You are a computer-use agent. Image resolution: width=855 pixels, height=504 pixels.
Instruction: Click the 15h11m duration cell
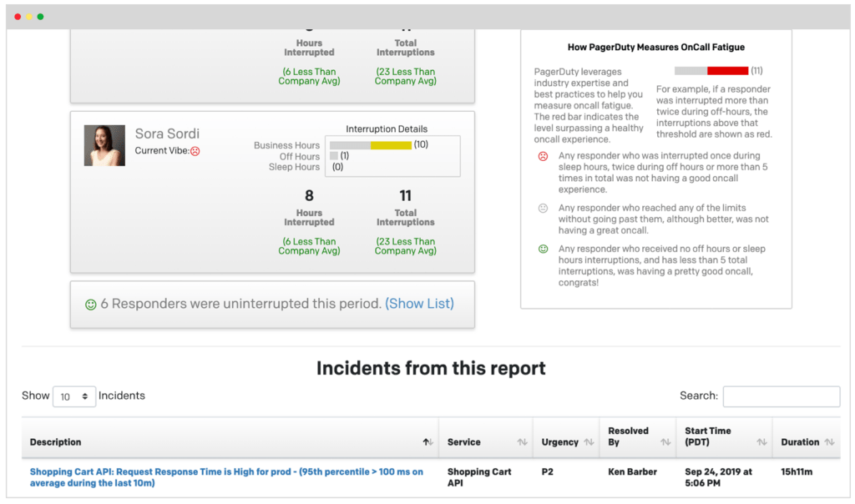pyautogui.click(x=797, y=471)
